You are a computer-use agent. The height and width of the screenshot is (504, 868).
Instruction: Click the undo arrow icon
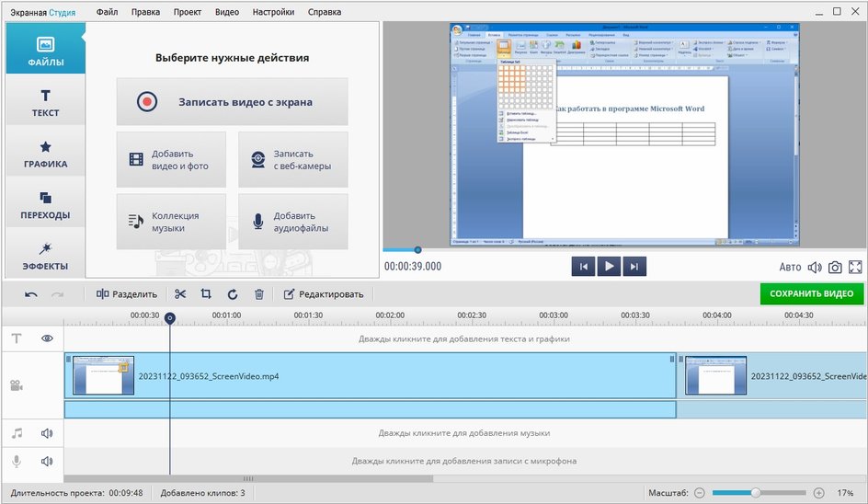tap(31, 294)
